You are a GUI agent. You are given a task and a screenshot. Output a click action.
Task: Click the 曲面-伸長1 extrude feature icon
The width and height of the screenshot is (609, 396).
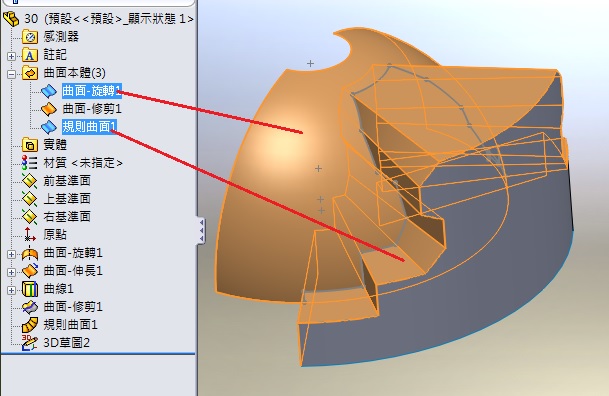(x=30, y=271)
